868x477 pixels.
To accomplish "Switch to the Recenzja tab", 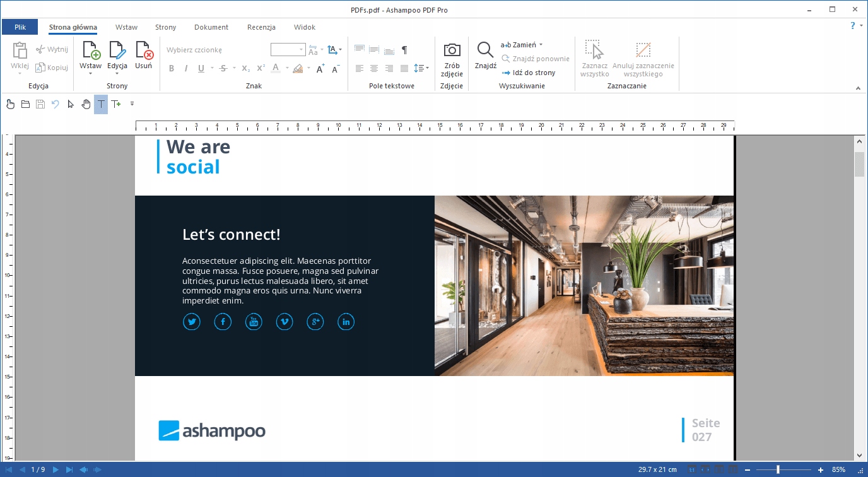I will click(x=261, y=27).
